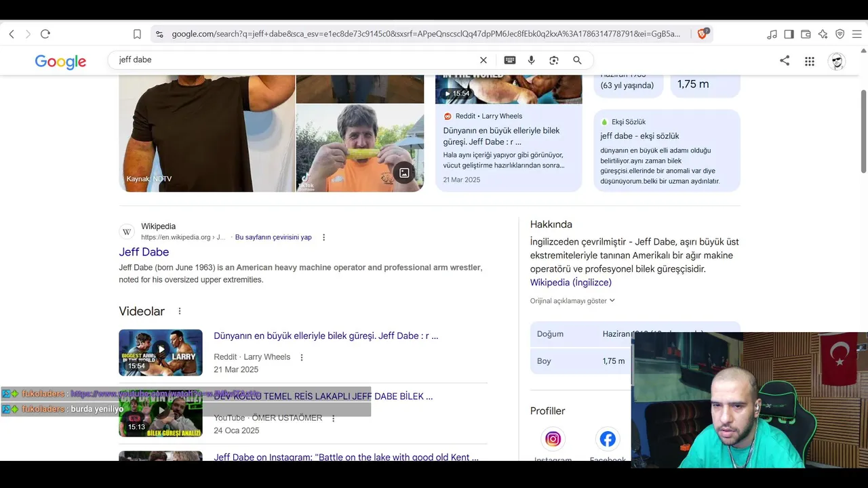Open the browser main menu
The width and height of the screenshot is (868, 488).
pyautogui.click(x=856, y=34)
